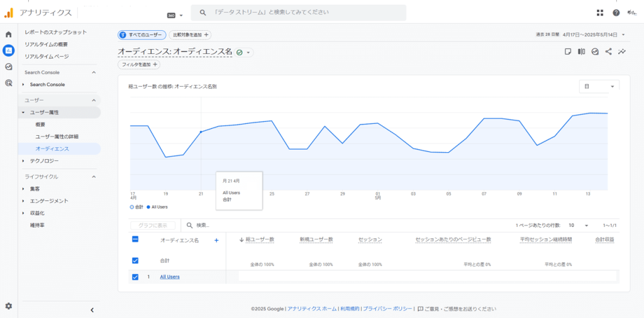This screenshot has height=318, width=644.
Task: Open レポートのスナップショット
Action: [x=56, y=32]
